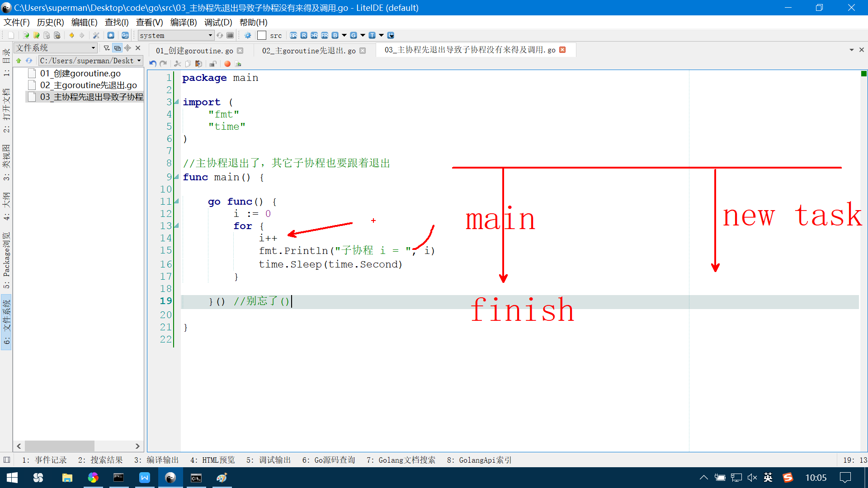Click the red breakpoint circle icon
Image resolution: width=868 pixels, height=488 pixels.
[x=227, y=64]
